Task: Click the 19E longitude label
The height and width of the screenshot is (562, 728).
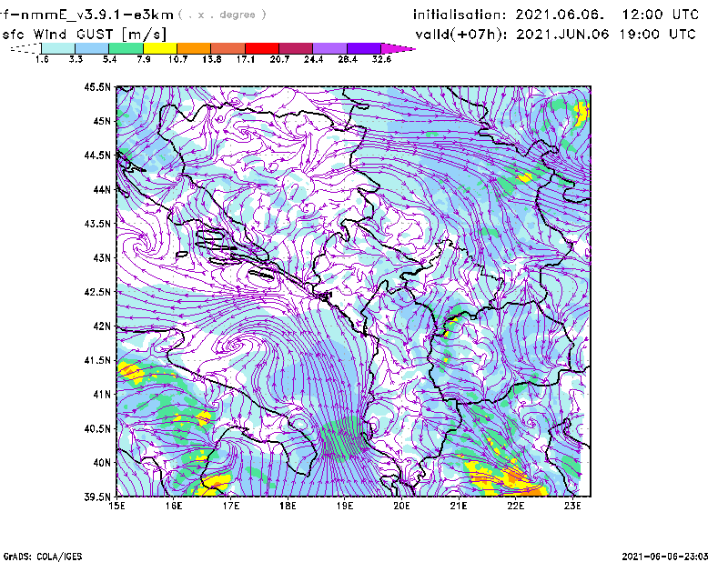Action: [345, 506]
